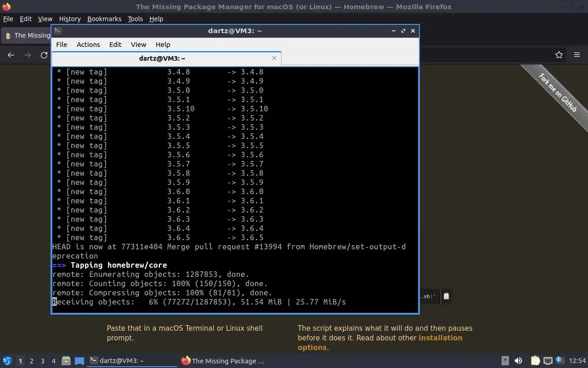Switch to workspace 1

[x=20, y=361]
